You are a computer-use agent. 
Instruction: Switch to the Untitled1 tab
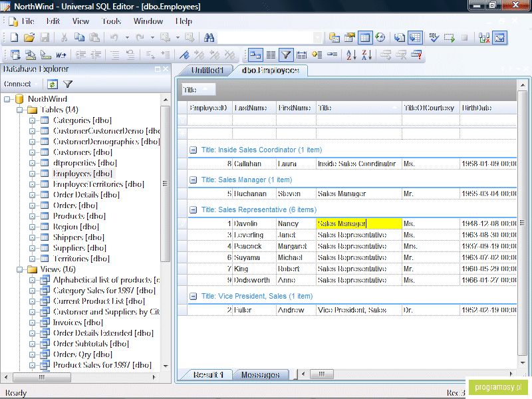(x=207, y=70)
